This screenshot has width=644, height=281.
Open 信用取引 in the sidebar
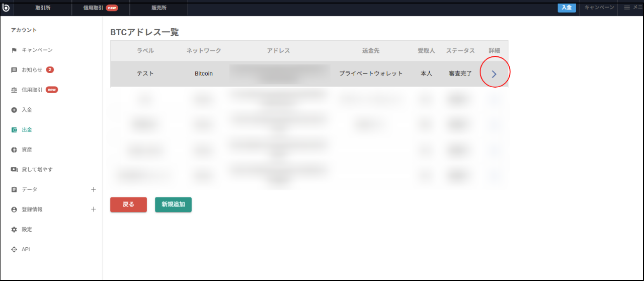click(x=32, y=90)
